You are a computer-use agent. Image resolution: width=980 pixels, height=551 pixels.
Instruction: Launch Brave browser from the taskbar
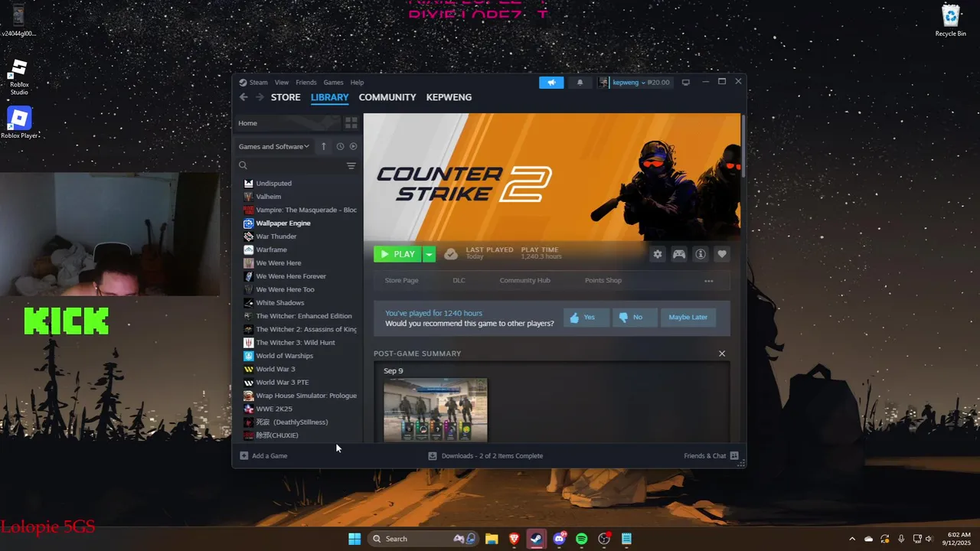click(514, 539)
